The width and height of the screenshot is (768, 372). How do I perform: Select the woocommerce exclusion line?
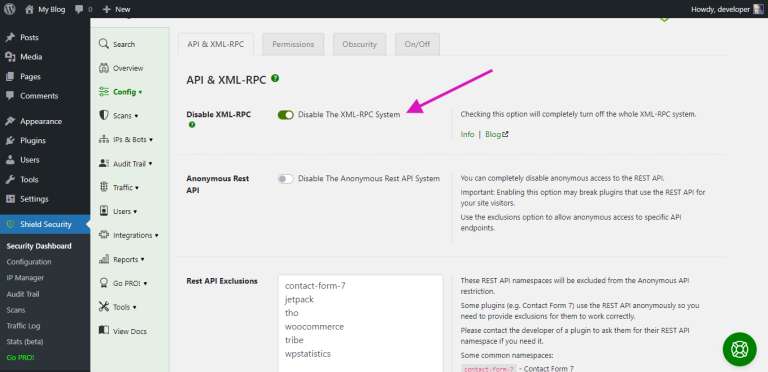click(314, 326)
